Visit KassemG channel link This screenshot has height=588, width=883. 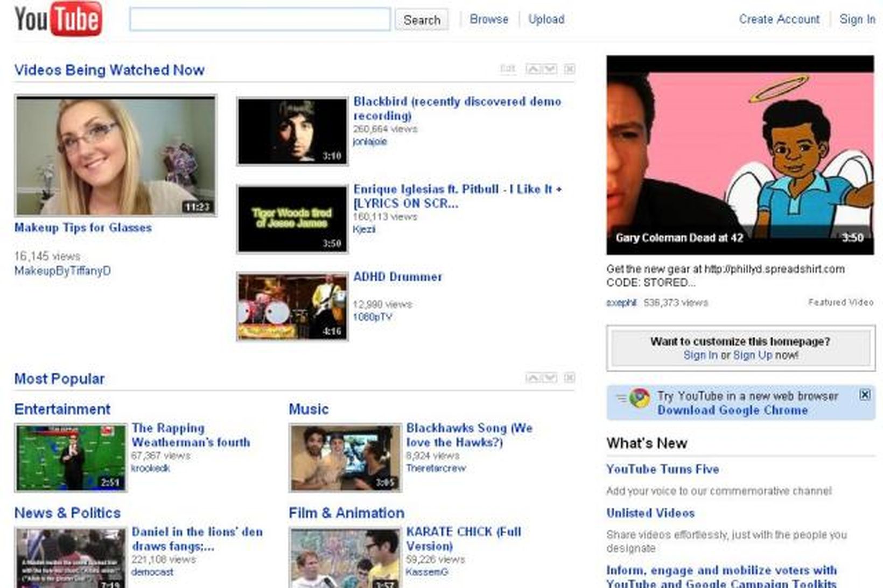coord(427,572)
